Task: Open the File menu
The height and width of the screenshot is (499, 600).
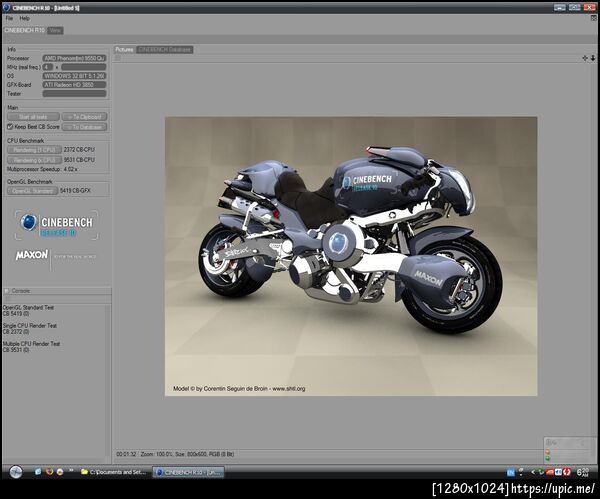Action: [9, 18]
